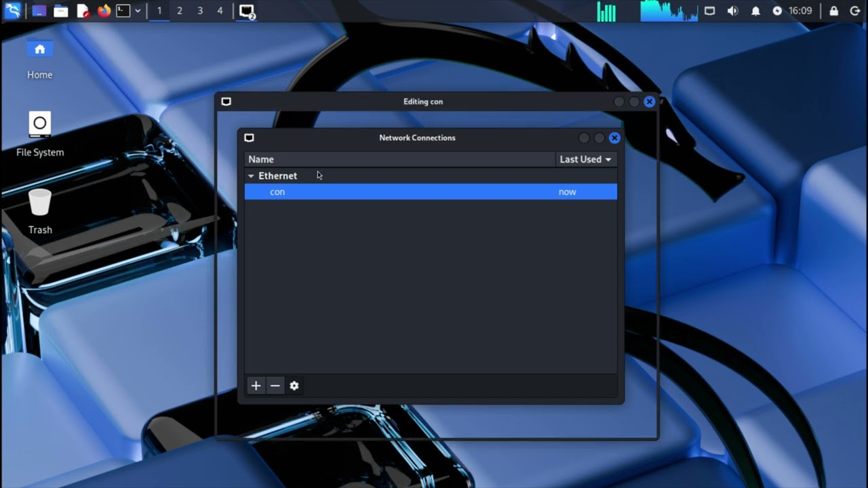This screenshot has width=868, height=488.
Task: Sort by the Last Used column
Action: [x=586, y=159]
